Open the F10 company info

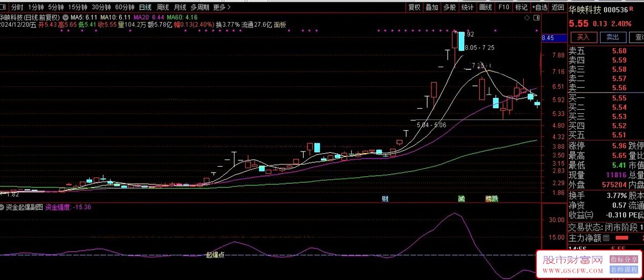coord(503,8)
